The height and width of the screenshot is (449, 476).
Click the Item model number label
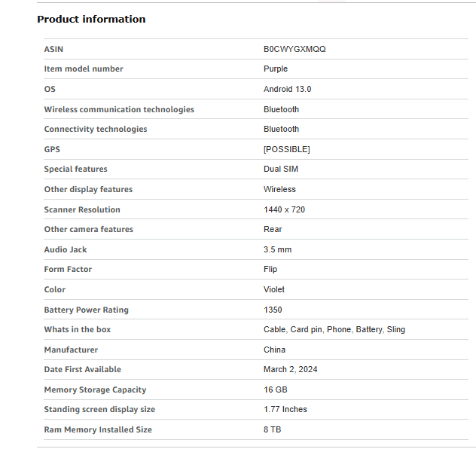[84, 69]
